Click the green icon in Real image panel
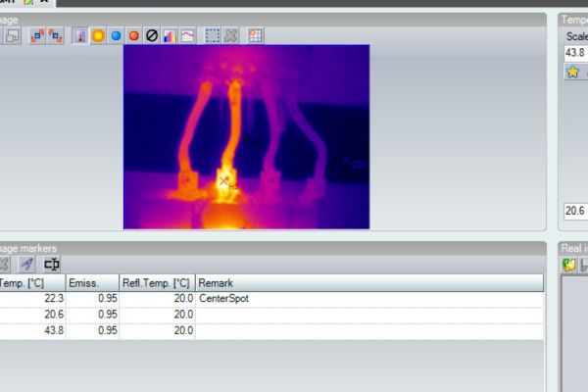The height and width of the screenshot is (392, 588). click(568, 265)
